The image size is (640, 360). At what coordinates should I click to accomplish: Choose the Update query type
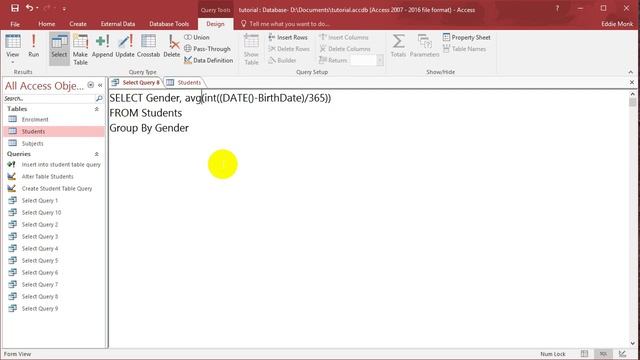click(x=125, y=46)
